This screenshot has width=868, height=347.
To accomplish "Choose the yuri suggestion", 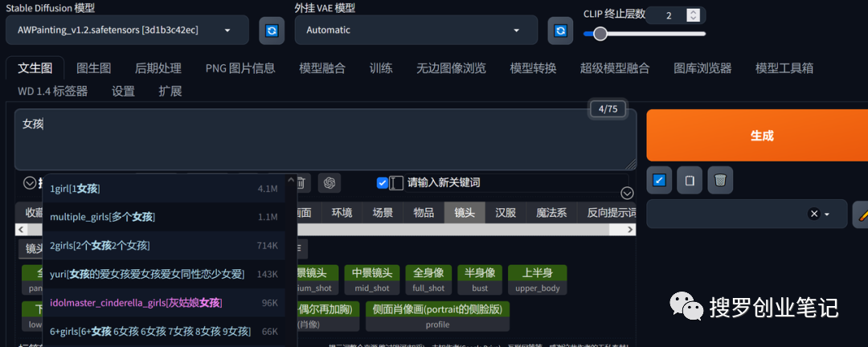I will 164,274.
